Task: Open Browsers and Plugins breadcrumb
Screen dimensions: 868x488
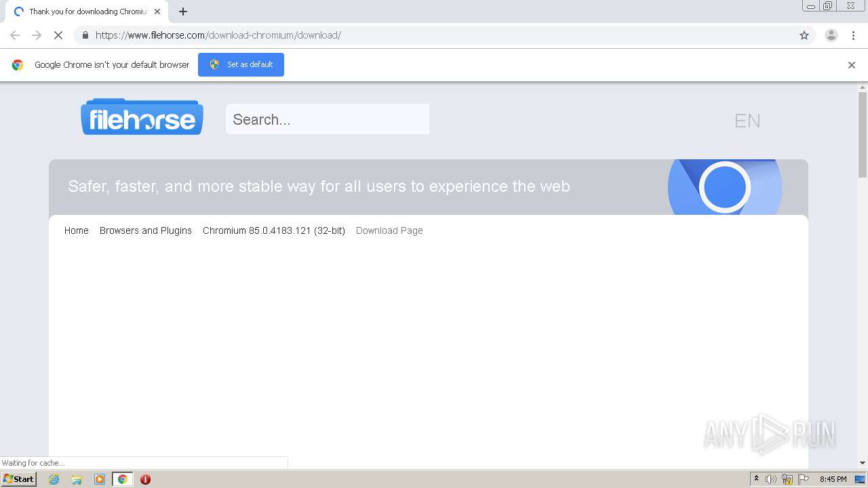Action: point(146,230)
